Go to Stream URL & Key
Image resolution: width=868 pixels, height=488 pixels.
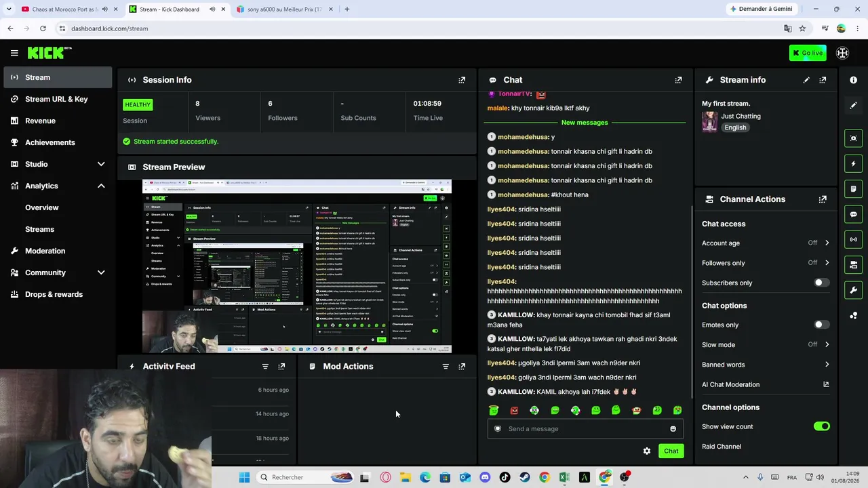[58, 99]
